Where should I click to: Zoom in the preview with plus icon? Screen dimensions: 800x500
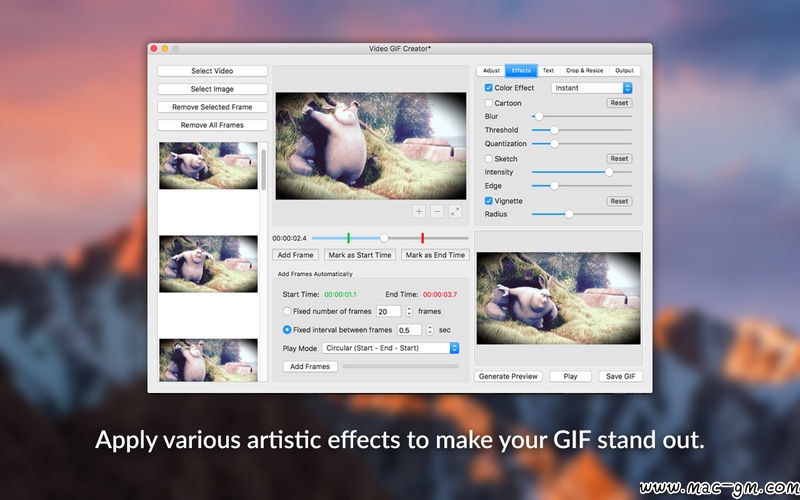click(x=418, y=211)
